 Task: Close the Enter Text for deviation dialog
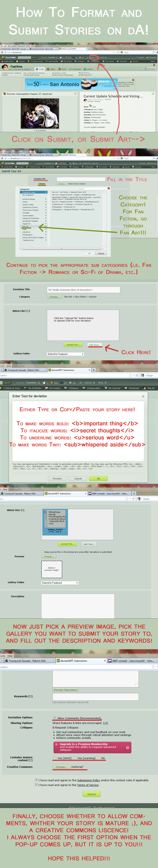point(143,396)
